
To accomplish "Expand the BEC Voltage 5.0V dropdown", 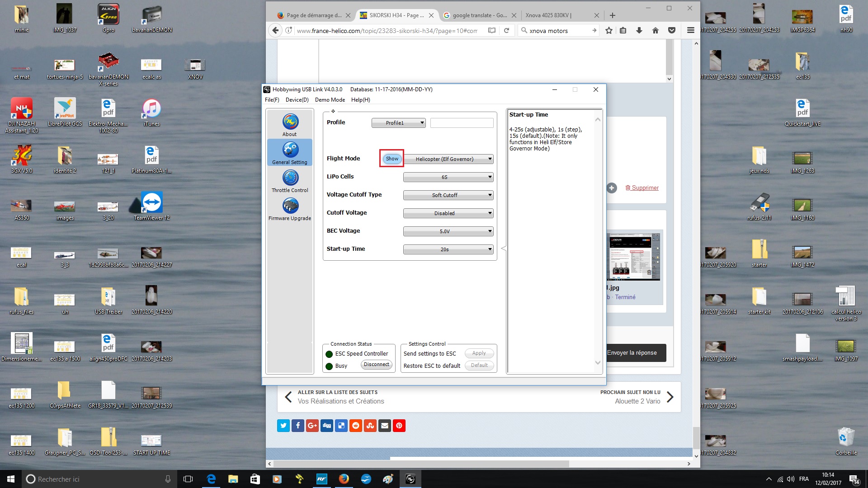I will point(448,231).
